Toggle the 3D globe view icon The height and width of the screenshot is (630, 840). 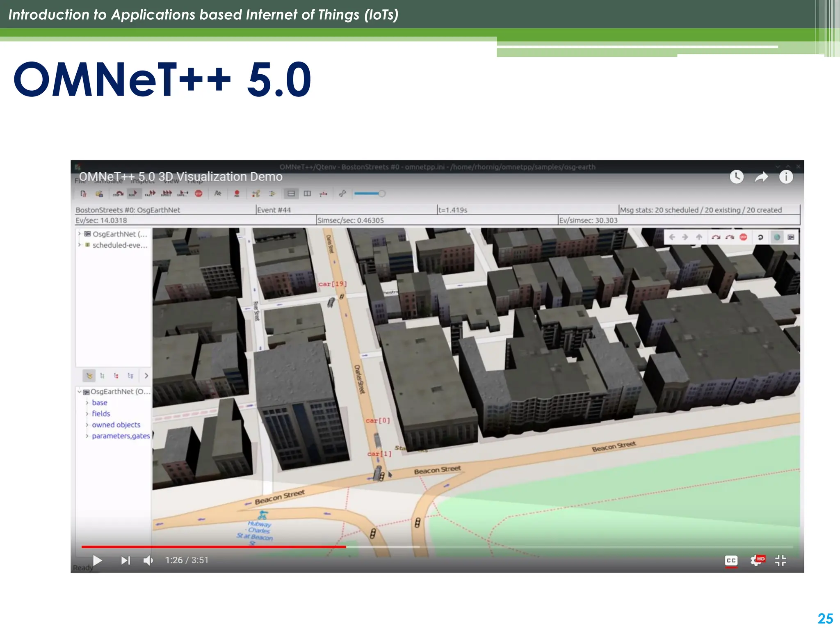(x=776, y=237)
